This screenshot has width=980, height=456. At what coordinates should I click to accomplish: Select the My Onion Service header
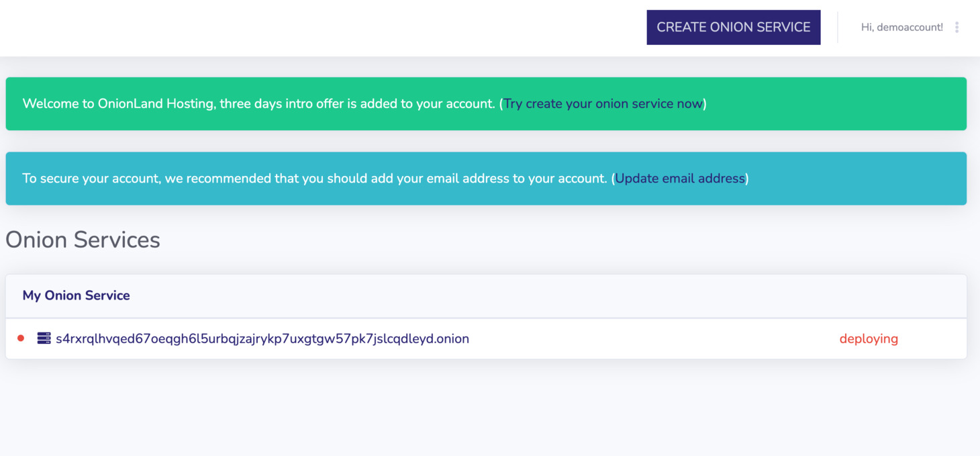pos(76,295)
